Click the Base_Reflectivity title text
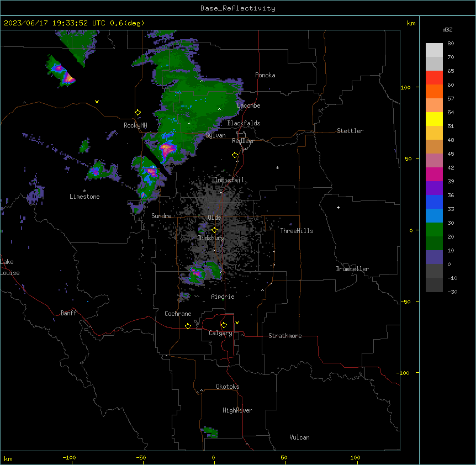Image resolution: width=476 pixels, height=465 pixels. (238, 8)
